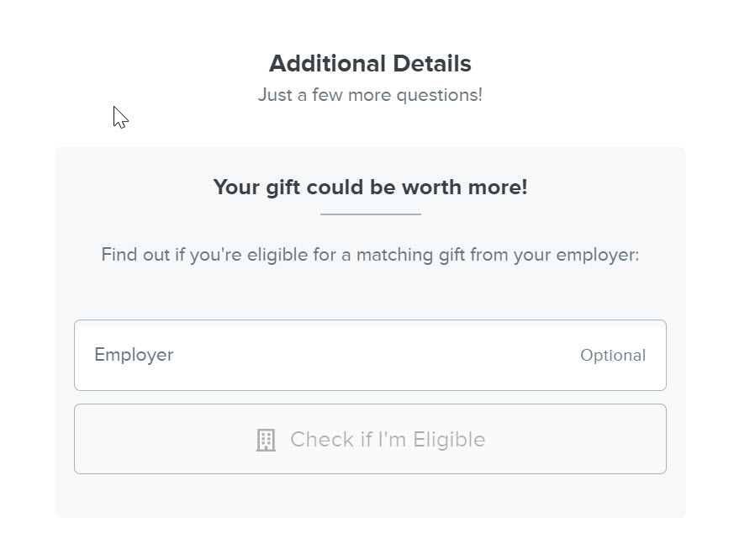
Task: Click the word Your in the card heading
Action: pos(236,188)
